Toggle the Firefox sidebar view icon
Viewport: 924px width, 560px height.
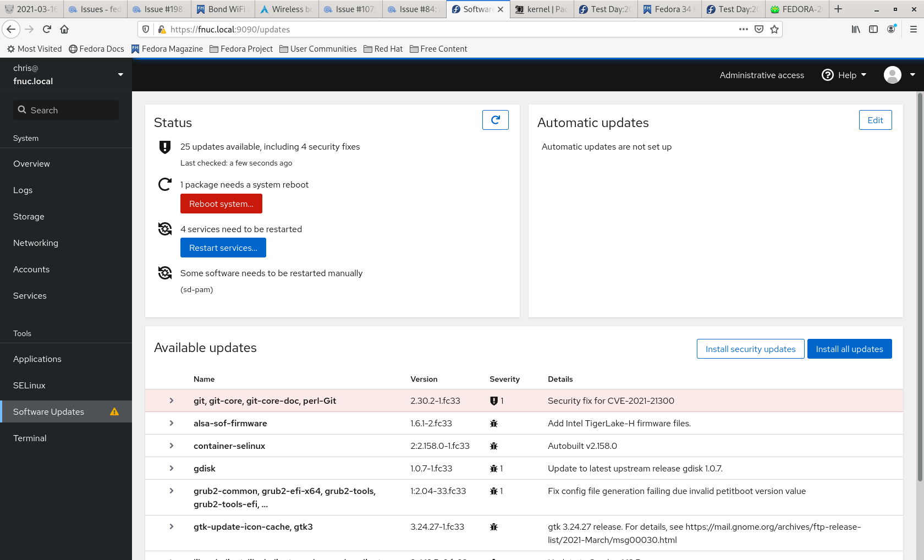[x=873, y=29]
